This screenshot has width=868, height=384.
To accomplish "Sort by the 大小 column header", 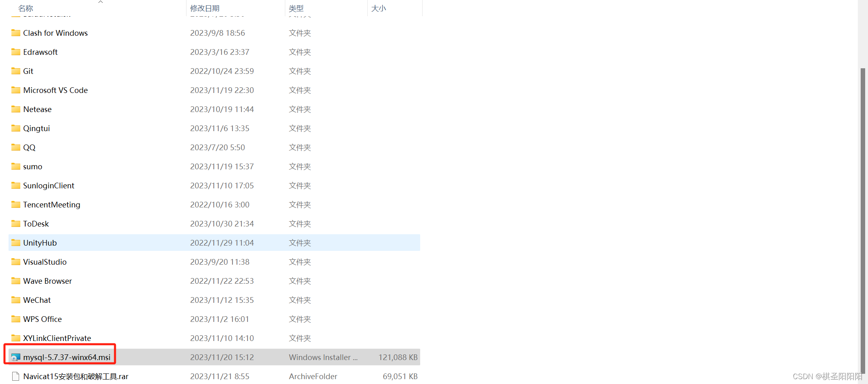I will (378, 9).
